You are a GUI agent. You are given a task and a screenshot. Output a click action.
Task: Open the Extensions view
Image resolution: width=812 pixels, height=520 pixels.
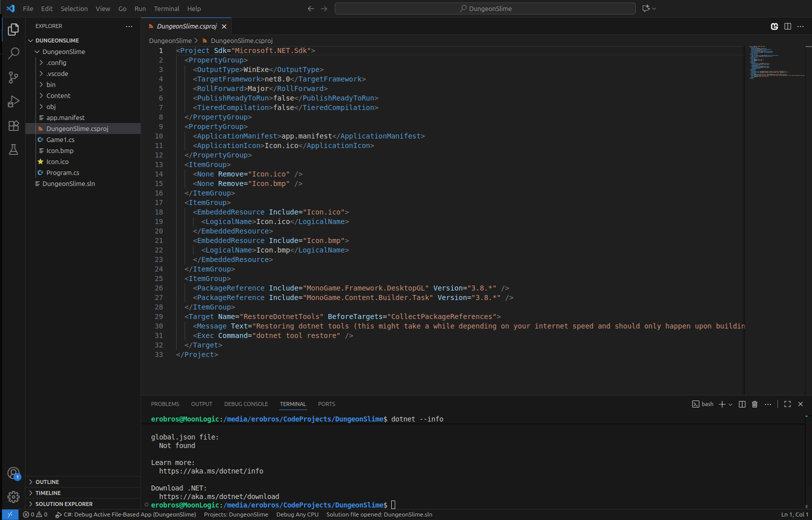14,125
